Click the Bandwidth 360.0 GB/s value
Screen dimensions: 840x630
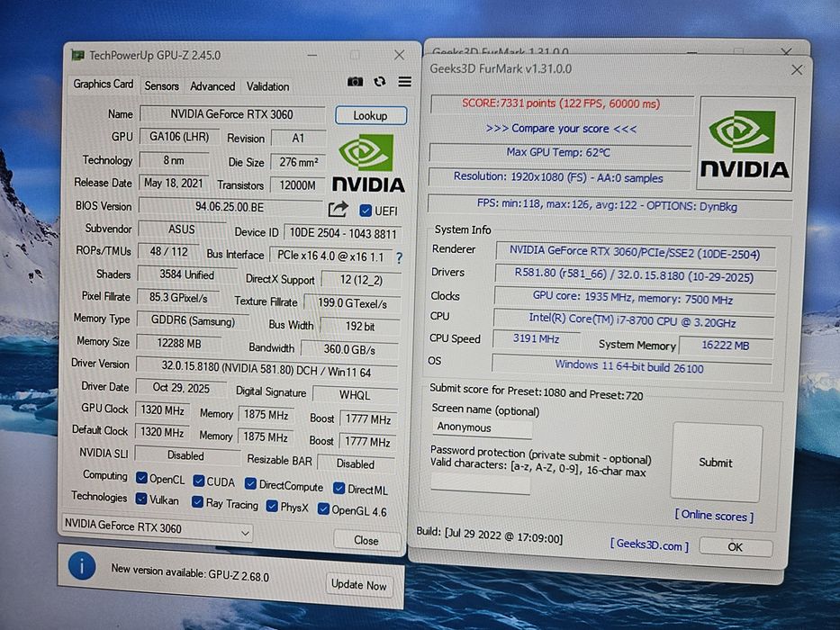(349, 349)
